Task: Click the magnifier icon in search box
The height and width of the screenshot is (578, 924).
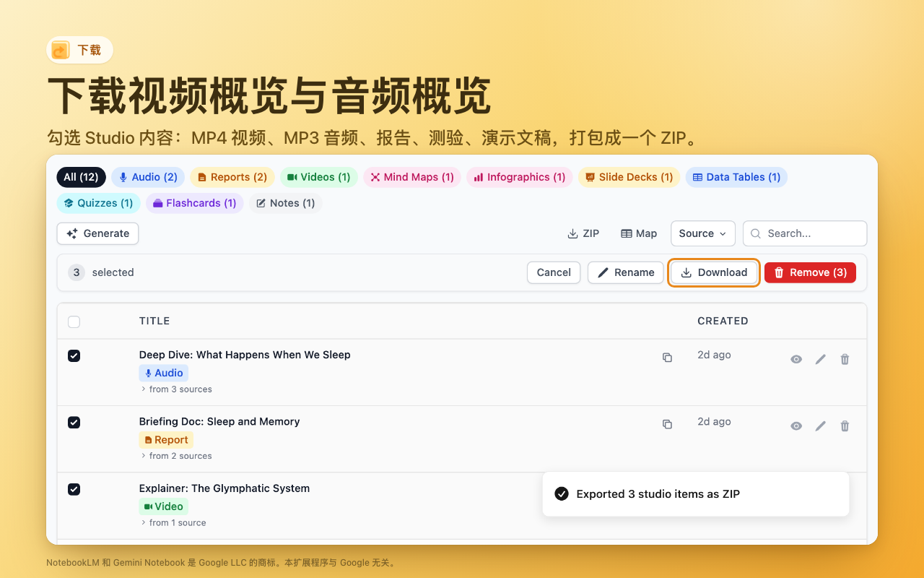Action: coord(756,233)
